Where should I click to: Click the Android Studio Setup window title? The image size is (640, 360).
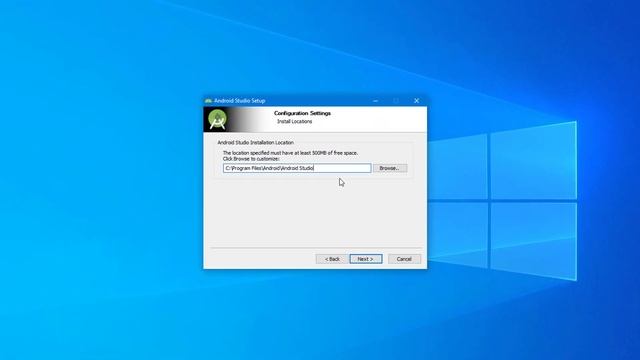tap(240, 101)
